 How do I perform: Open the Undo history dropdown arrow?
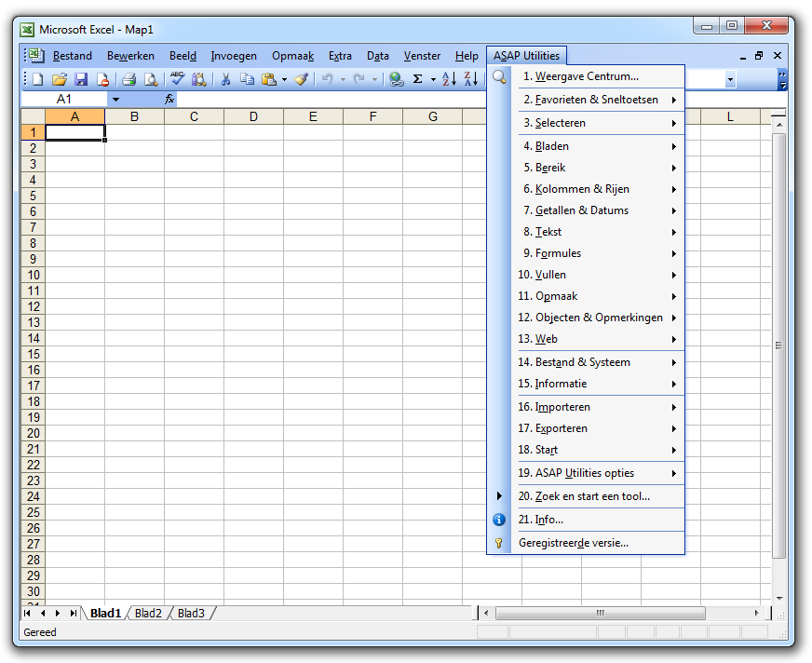point(343,80)
